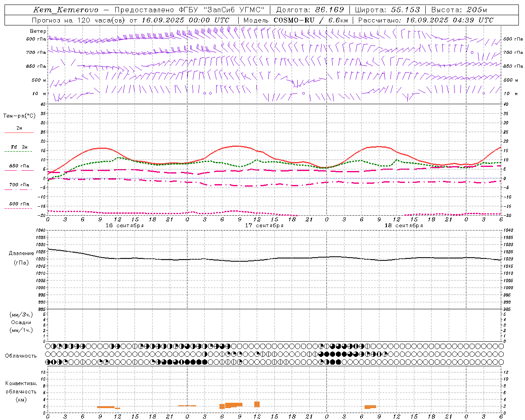
Task: Click the (мм/3ч.) precipitation unit label
Action: tap(21, 315)
